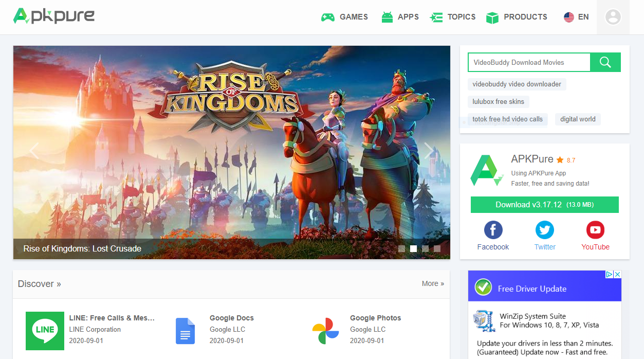This screenshot has width=644, height=359.
Task: Select the highlighted second carousel dot
Action: click(x=414, y=249)
